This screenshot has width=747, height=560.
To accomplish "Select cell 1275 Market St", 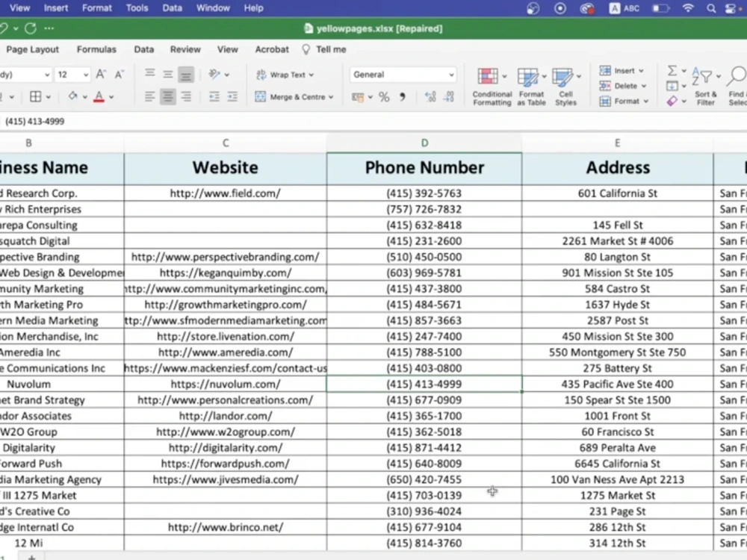I will [618, 496].
